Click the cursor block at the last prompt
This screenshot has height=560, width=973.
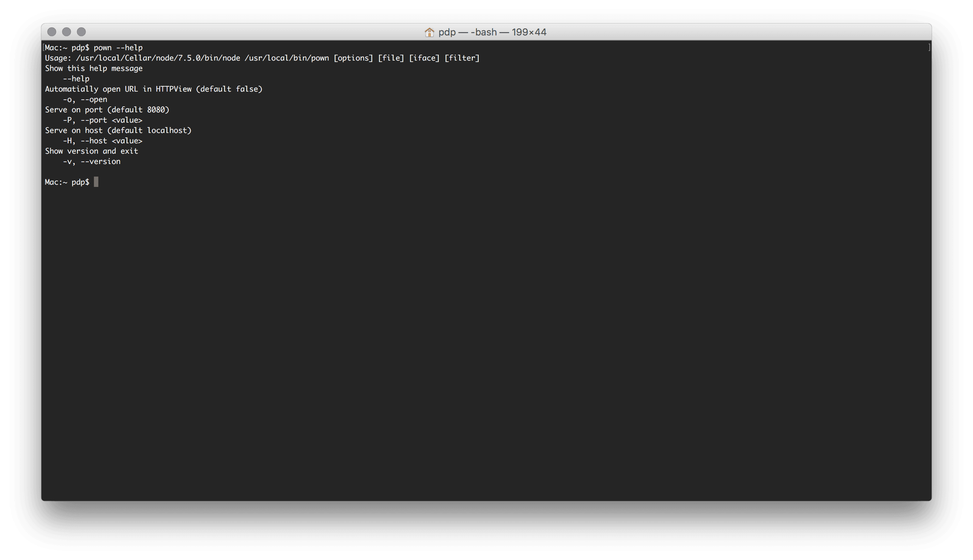click(96, 182)
